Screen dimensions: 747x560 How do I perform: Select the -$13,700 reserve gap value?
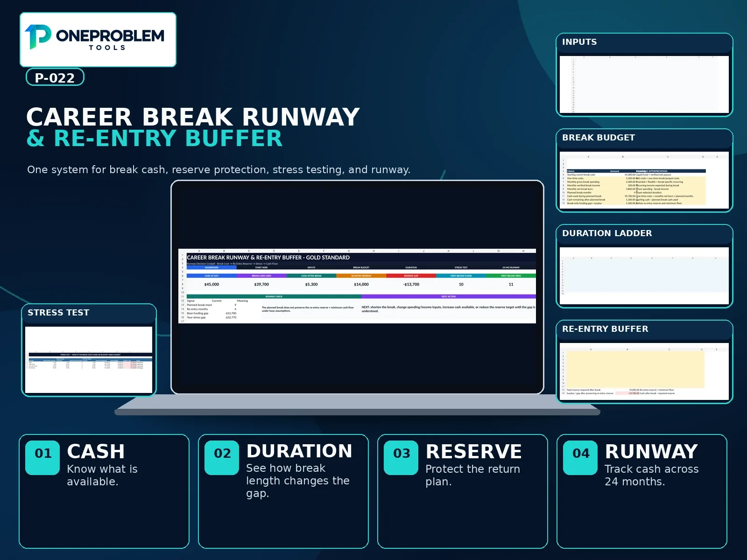point(411,284)
